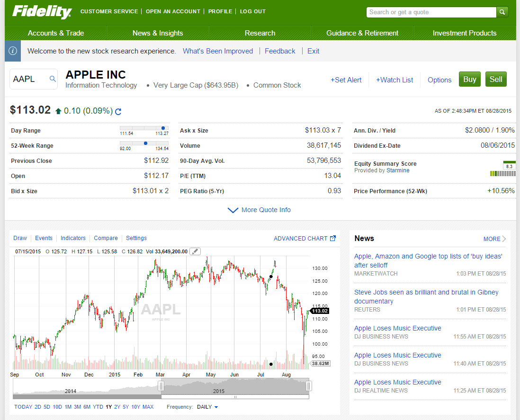Select the TODAY time range

tap(23, 407)
